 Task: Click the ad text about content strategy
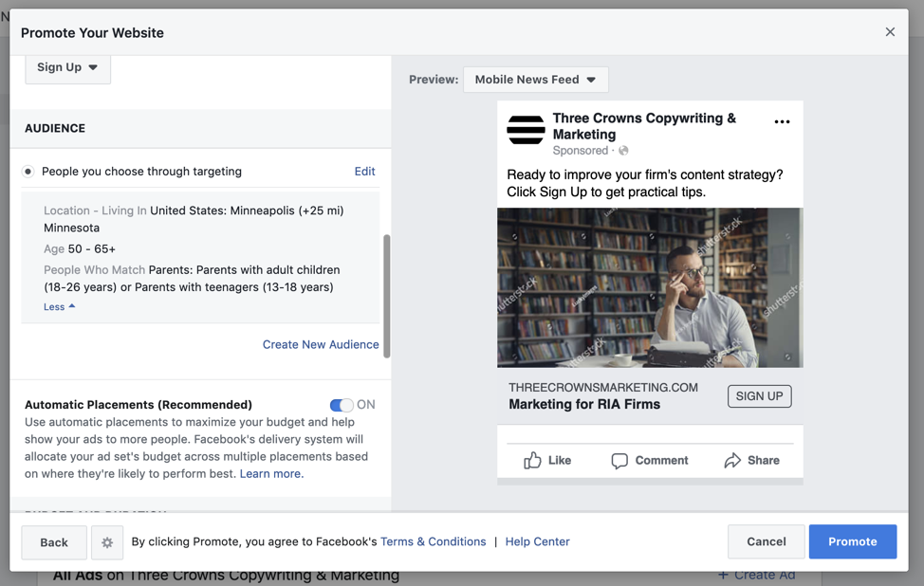click(645, 183)
